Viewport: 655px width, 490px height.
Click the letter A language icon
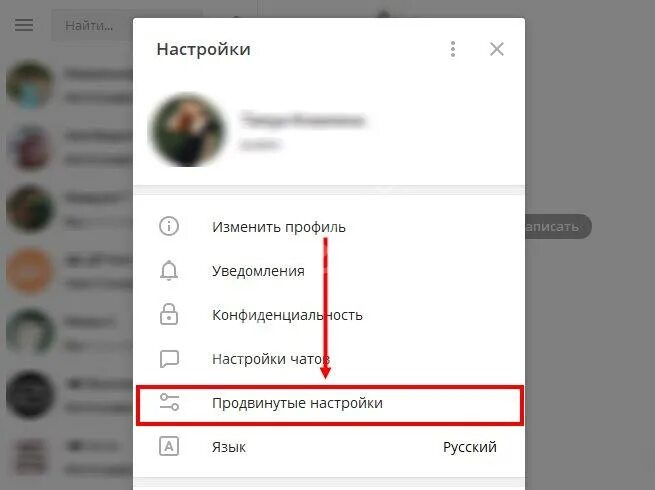[x=169, y=447]
